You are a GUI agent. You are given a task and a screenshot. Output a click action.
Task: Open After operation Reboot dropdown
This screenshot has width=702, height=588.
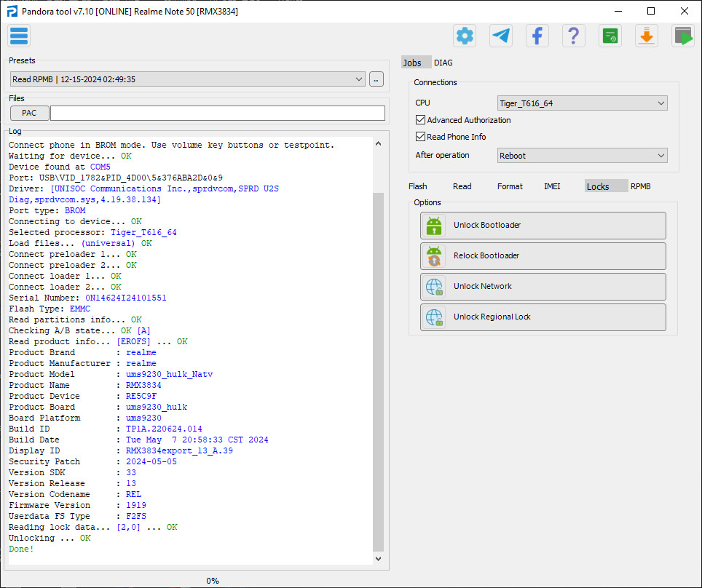click(582, 156)
